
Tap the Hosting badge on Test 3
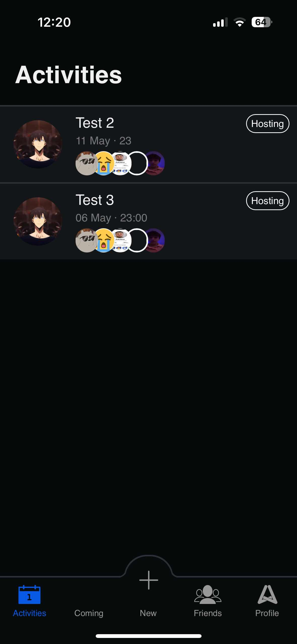268,201
